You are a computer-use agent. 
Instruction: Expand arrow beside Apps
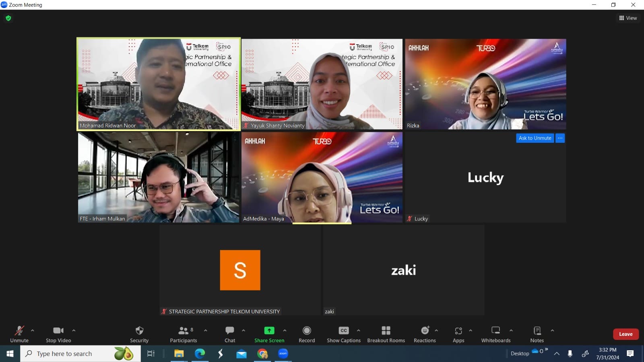pos(471,331)
